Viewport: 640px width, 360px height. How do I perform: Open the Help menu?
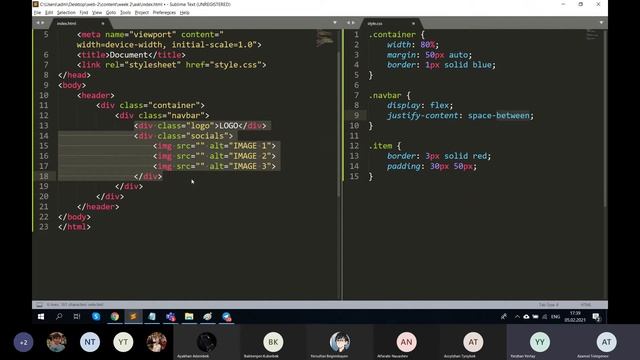pos(184,13)
